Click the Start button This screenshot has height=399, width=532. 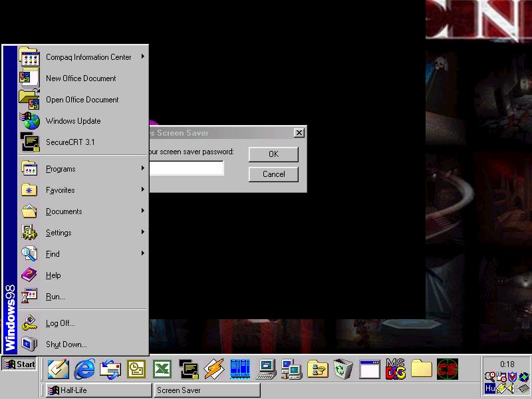[x=19, y=364]
